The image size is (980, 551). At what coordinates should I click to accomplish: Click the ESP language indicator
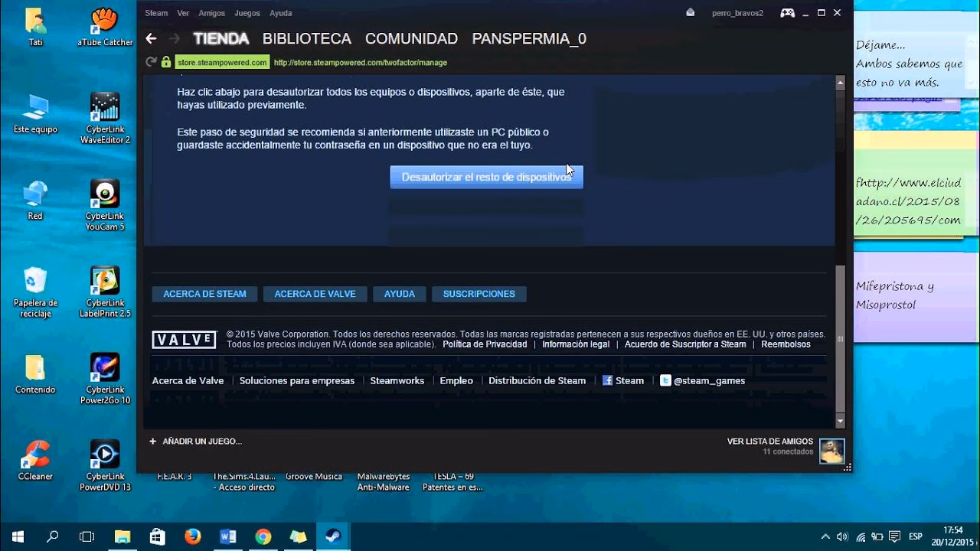tap(916, 536)
